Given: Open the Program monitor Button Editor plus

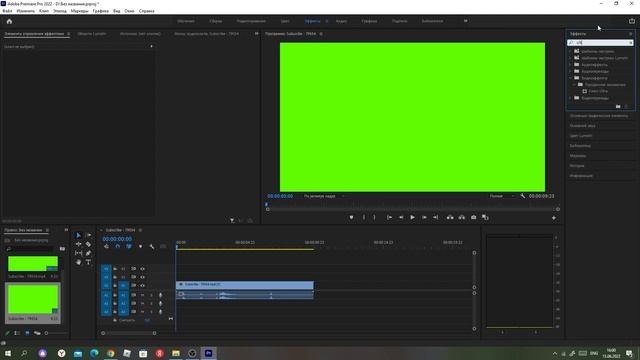Looking at the screenshot, I should (554, 218).
